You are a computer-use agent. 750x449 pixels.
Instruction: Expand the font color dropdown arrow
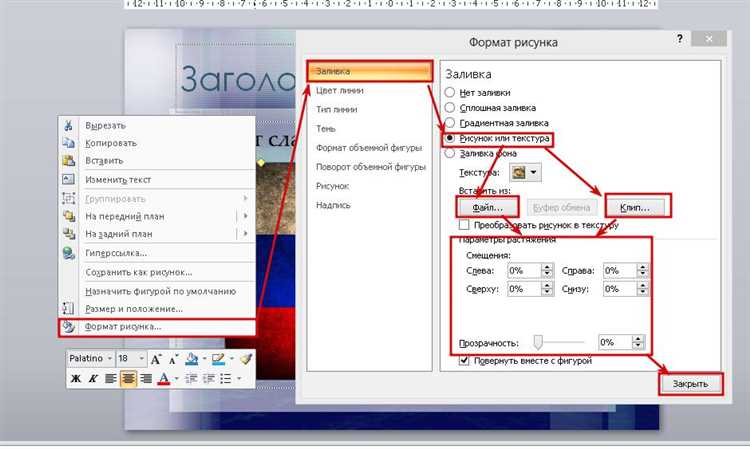click(x=176, y=379)
